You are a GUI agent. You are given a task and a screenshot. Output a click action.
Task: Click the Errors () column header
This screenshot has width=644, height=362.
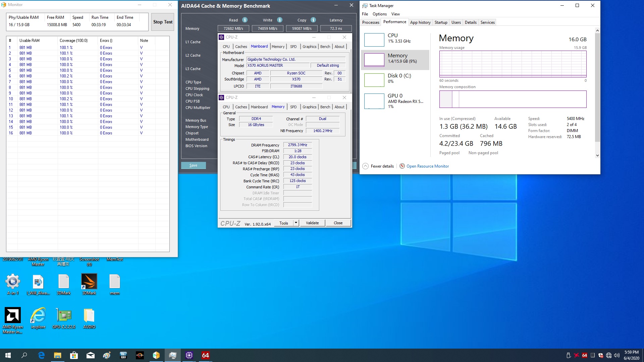(118, 41)
